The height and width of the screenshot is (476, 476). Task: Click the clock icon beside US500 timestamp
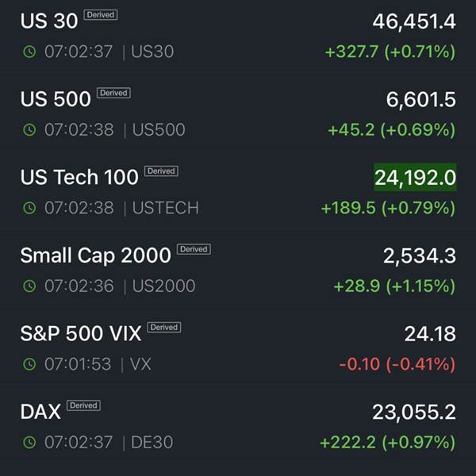click(29, 129)
